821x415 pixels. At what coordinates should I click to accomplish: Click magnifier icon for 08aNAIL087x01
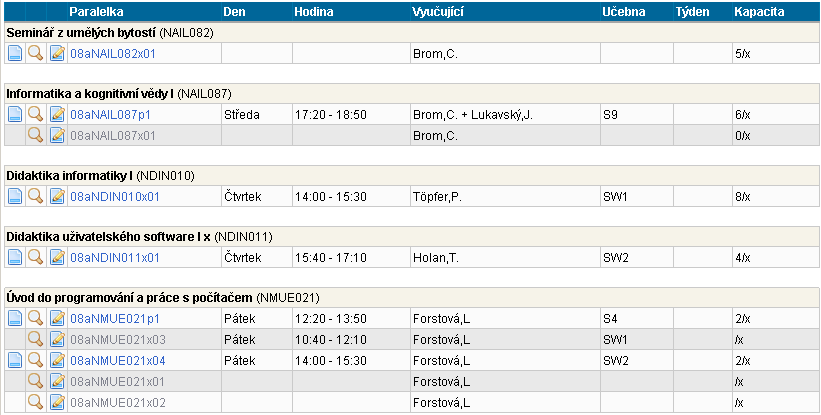click(35, 135)
